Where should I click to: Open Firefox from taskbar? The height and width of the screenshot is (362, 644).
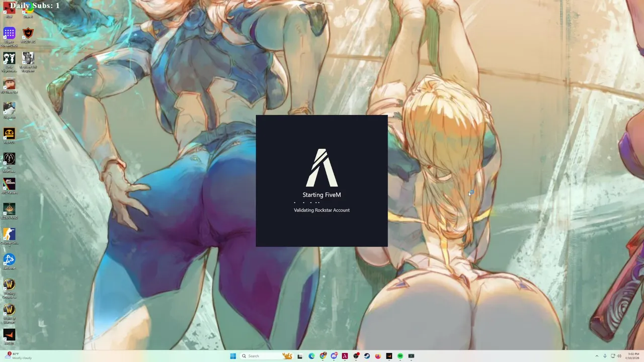[x=378, y=356]
